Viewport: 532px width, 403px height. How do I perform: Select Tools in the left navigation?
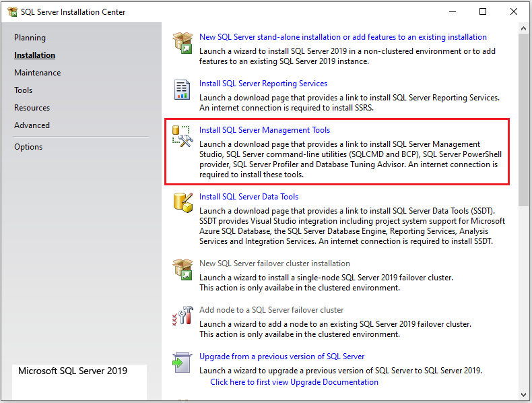(23, 90)
